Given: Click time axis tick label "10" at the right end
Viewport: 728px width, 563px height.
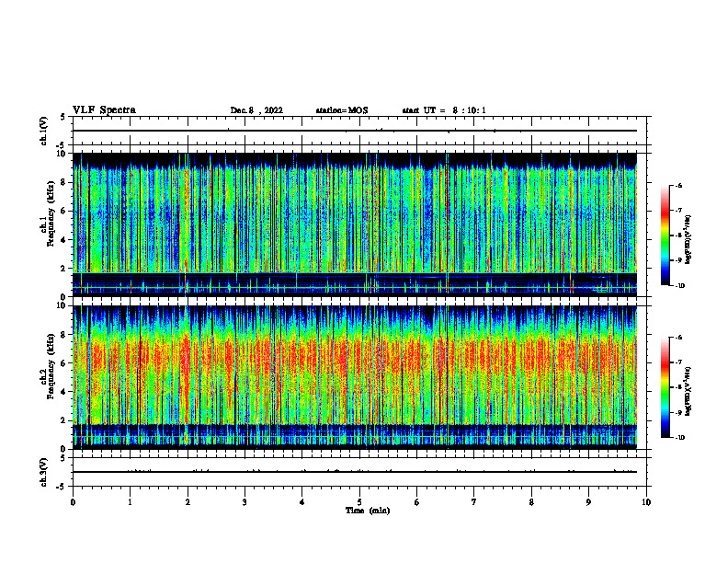Looking at the screenshot, I should (646, 502).
